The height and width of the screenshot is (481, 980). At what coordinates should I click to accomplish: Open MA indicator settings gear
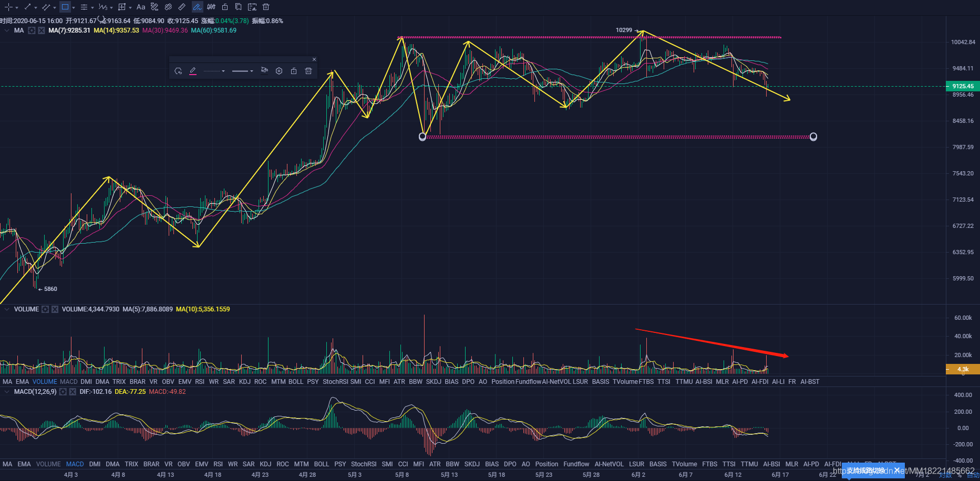coord(32,30)
